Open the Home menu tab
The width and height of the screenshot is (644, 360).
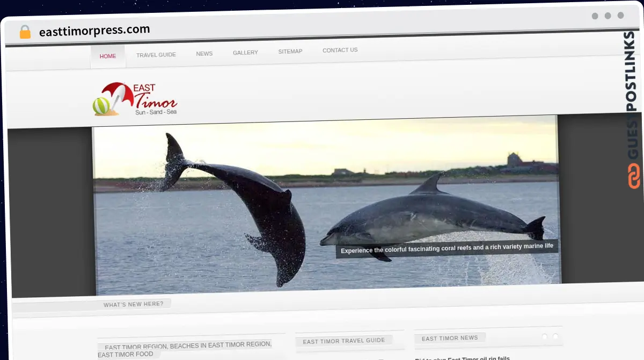coord(108,56)
